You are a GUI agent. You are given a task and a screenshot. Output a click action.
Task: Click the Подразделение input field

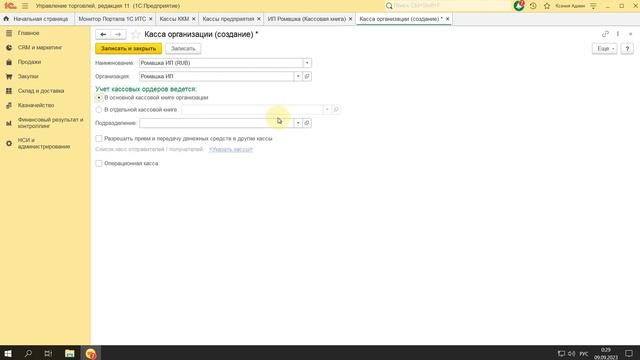click(216, 123)
